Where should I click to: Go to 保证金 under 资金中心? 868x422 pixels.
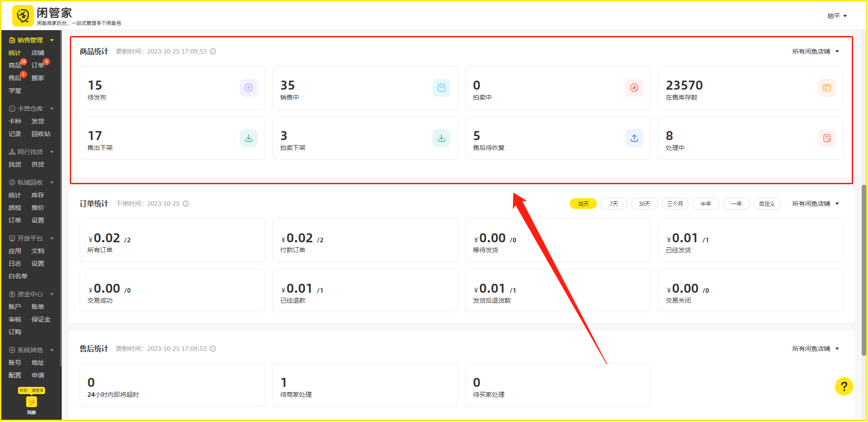coord(41,319)
